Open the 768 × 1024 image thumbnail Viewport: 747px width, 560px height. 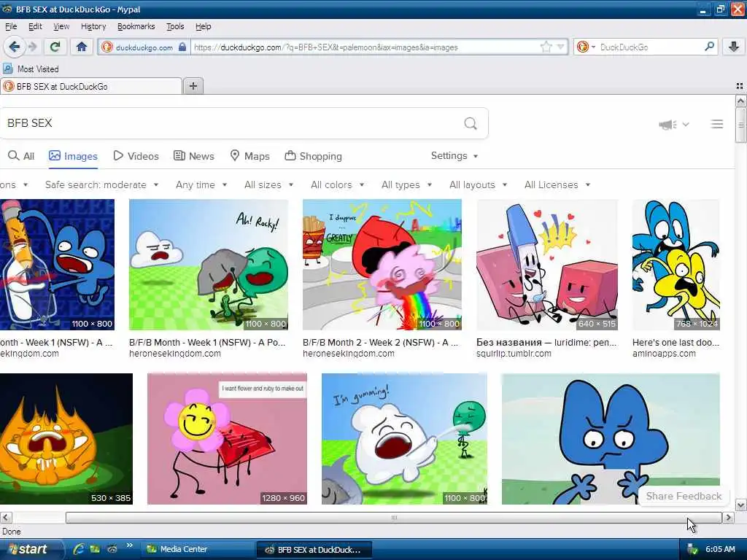(676, 265)
